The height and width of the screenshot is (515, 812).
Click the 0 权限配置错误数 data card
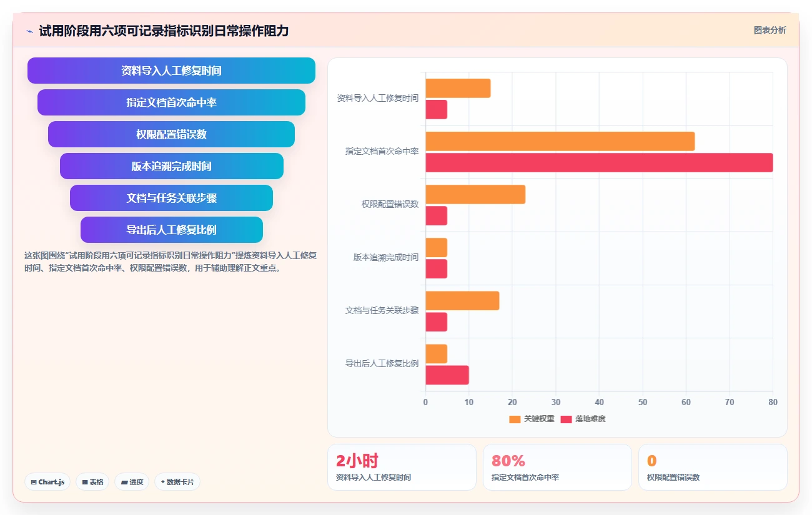[x=713, y=467]
